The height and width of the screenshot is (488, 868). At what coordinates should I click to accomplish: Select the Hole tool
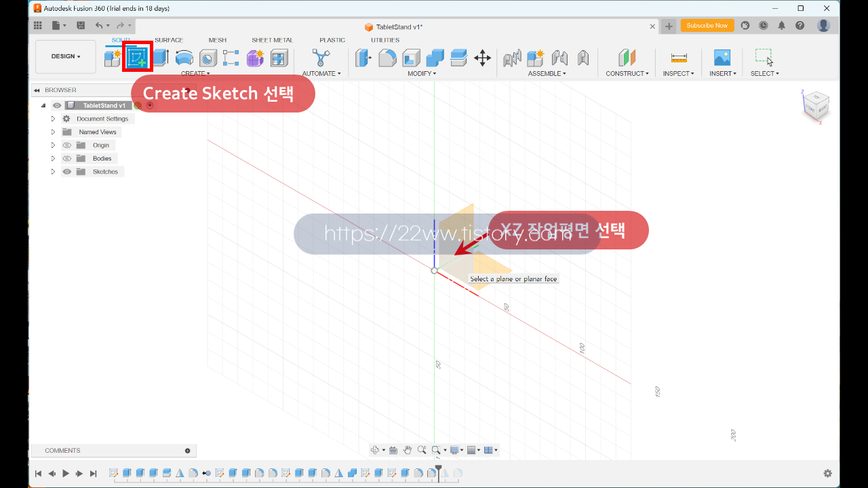click(x=208, y=58)
